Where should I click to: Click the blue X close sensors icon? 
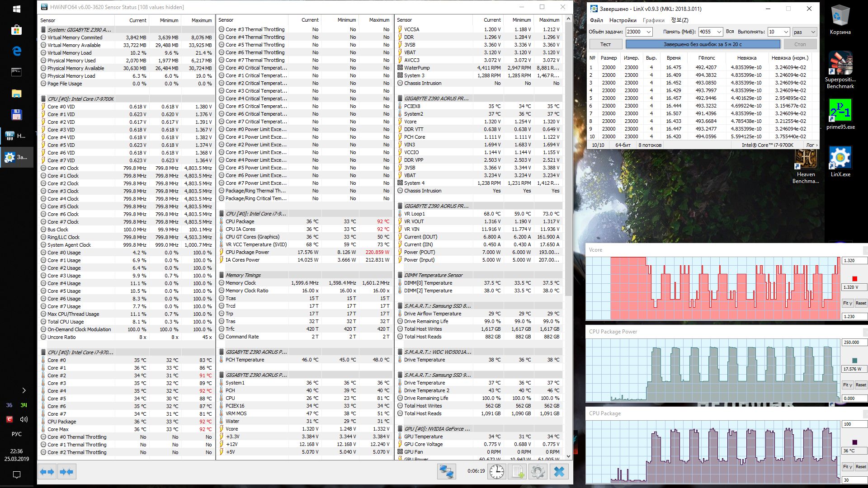[559, 472]
